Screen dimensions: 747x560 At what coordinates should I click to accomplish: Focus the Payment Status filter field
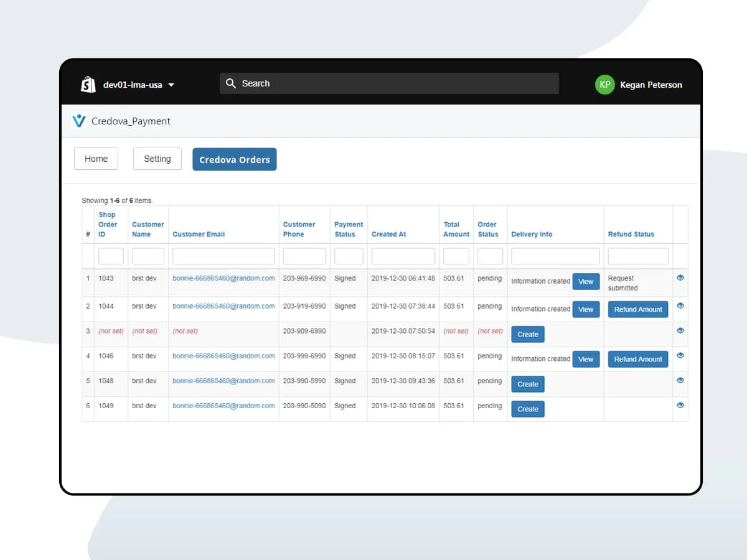point(349,256)
